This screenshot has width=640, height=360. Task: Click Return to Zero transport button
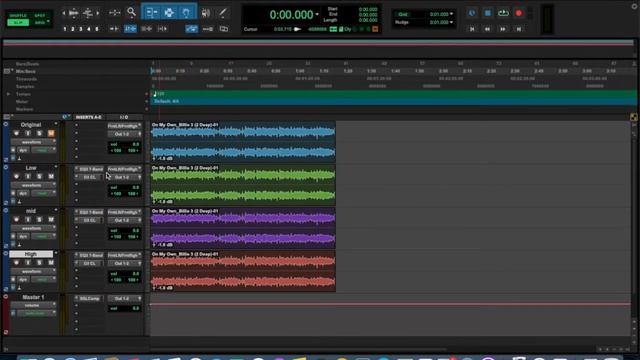pyautogui.click(x=472, y=29)
